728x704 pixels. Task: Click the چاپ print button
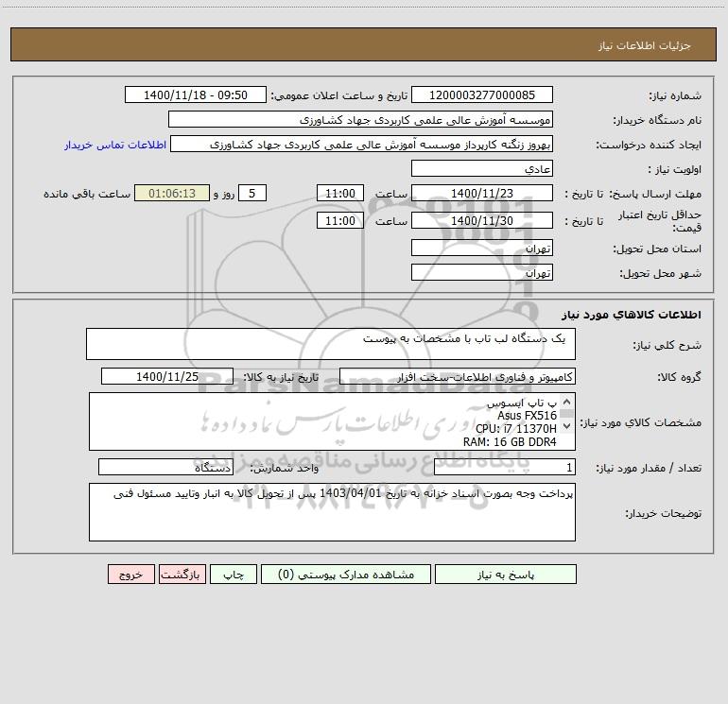(x=234, y=574)
